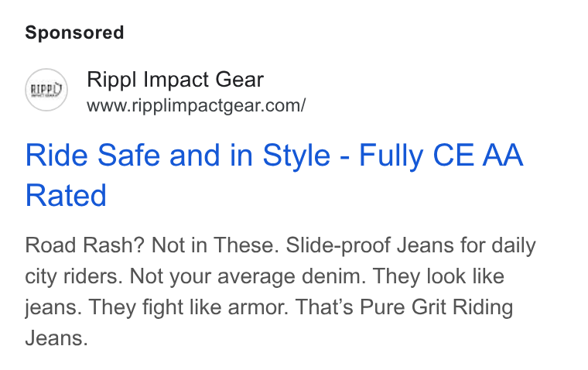Click the circular Rippl logo icon
Screen dimensions: 588x370
46,90
